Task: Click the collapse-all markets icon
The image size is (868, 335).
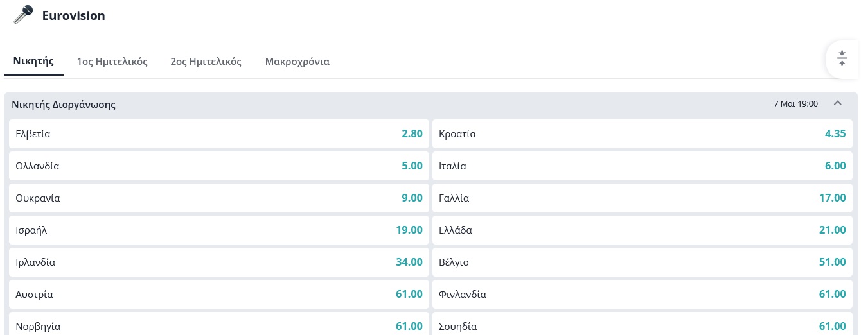Action: pyautogui.click(x=842, y=59)
